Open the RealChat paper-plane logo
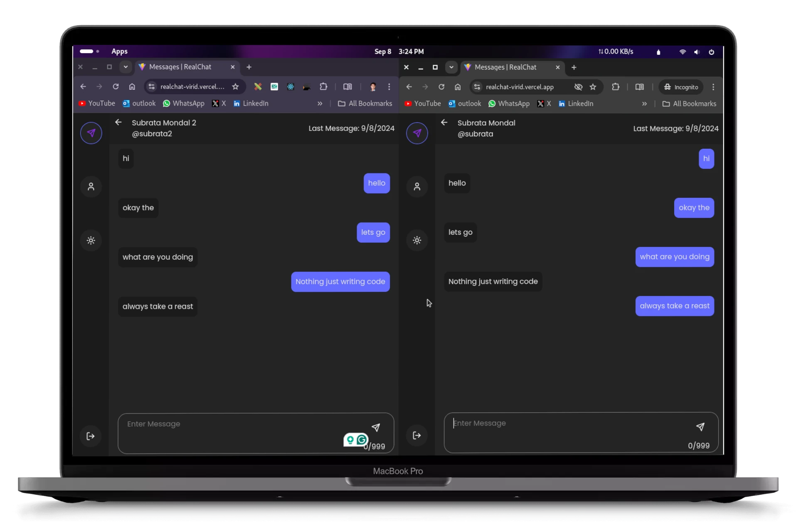 pos(91,133)
